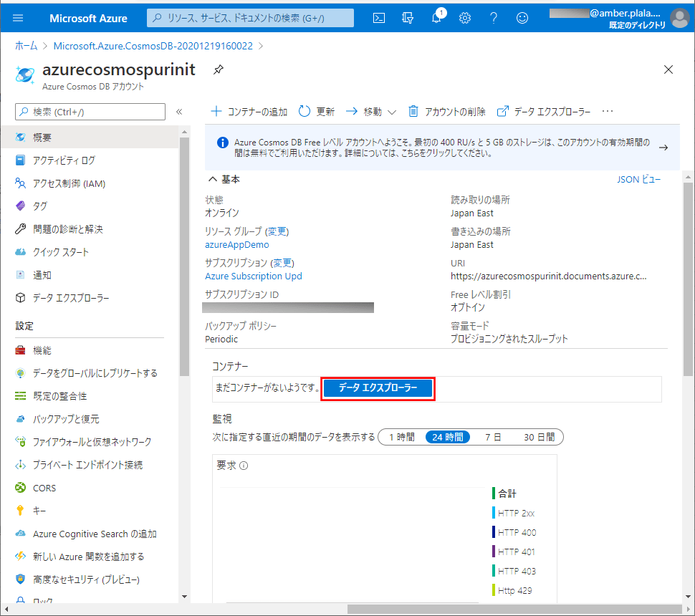Collapse the 基本 section
The width and height of the screenshot is (695, 616).
coord(213,179)
